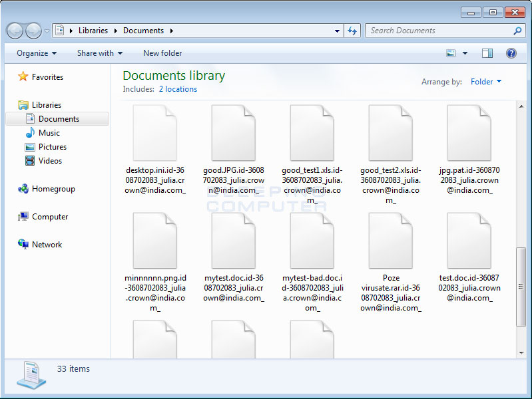Click the search magnifier icon

click(517, 31)
